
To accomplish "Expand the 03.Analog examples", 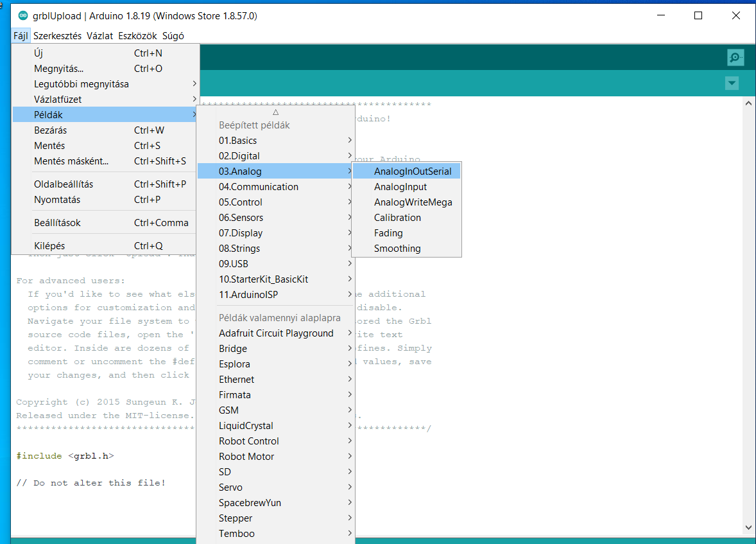I will (x=275, y=171).
